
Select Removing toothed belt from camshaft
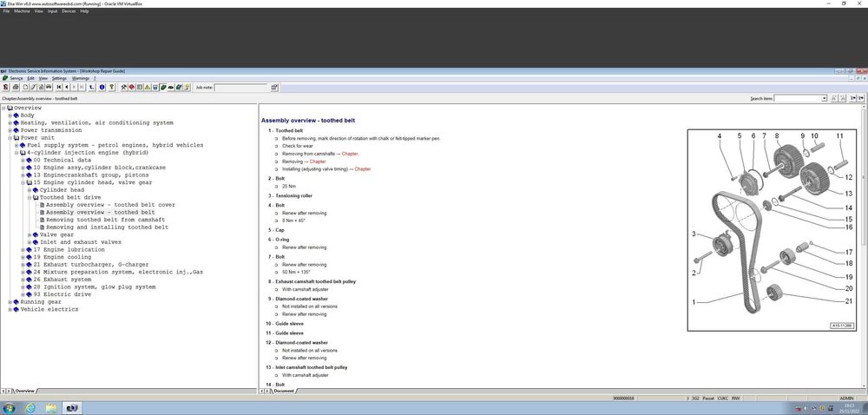[x=105, y=220]
